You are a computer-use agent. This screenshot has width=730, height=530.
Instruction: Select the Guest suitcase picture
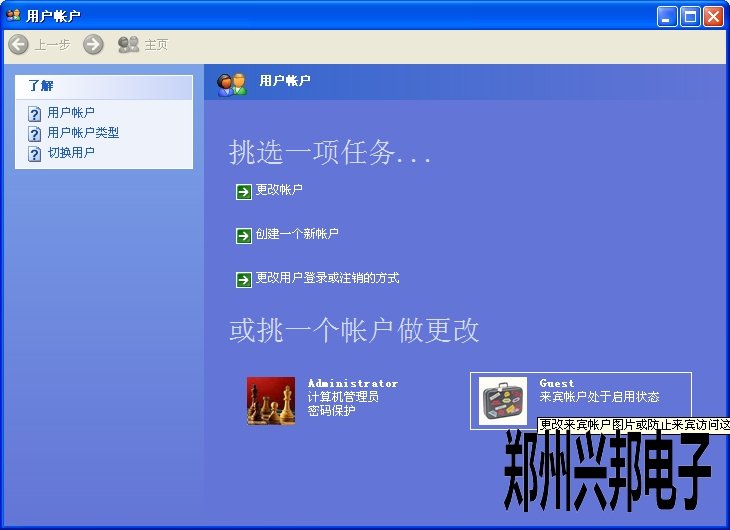coord(502,401)
